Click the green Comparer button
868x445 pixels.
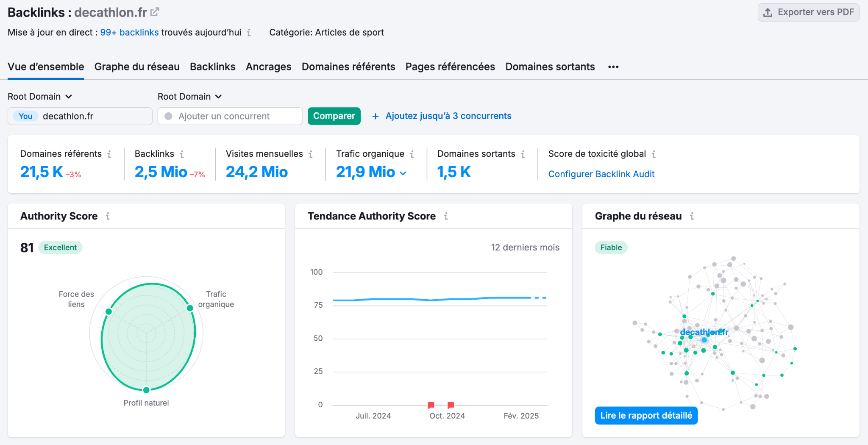click(x=334, y=116)
